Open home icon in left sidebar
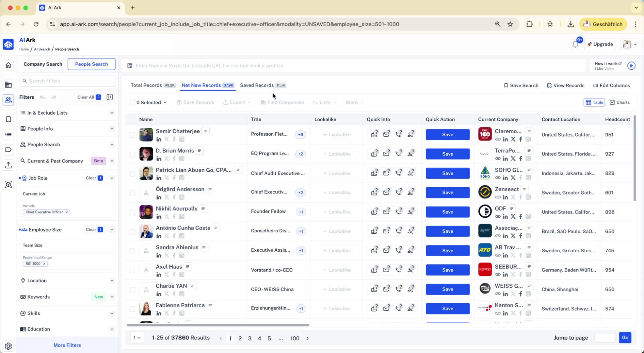 [x=8, y=65]
